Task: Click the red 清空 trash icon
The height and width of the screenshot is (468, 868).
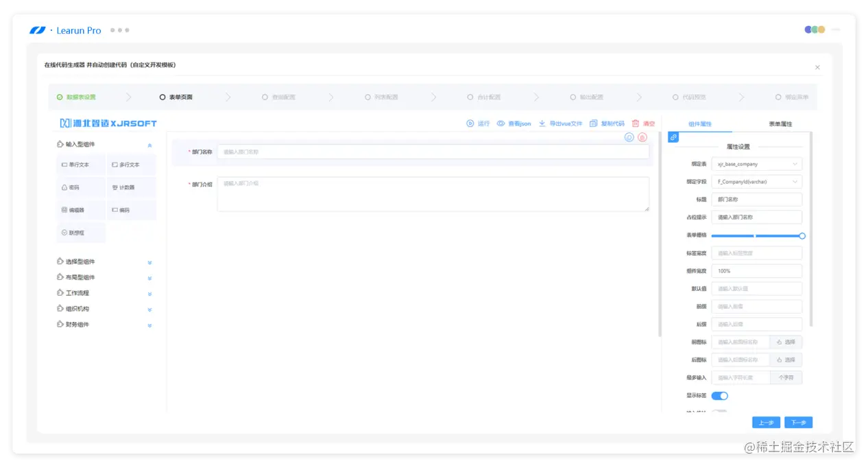Action: [x=636, y=124]
